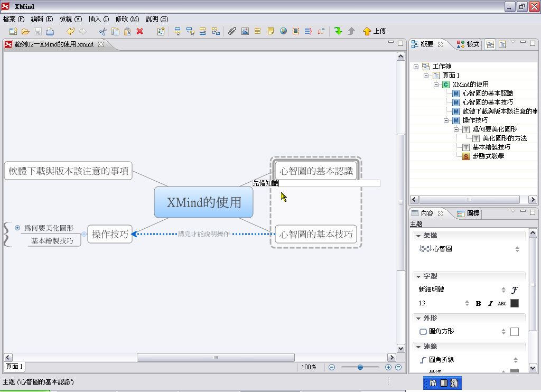Open the 修改 menu

(x=127, y=19)
